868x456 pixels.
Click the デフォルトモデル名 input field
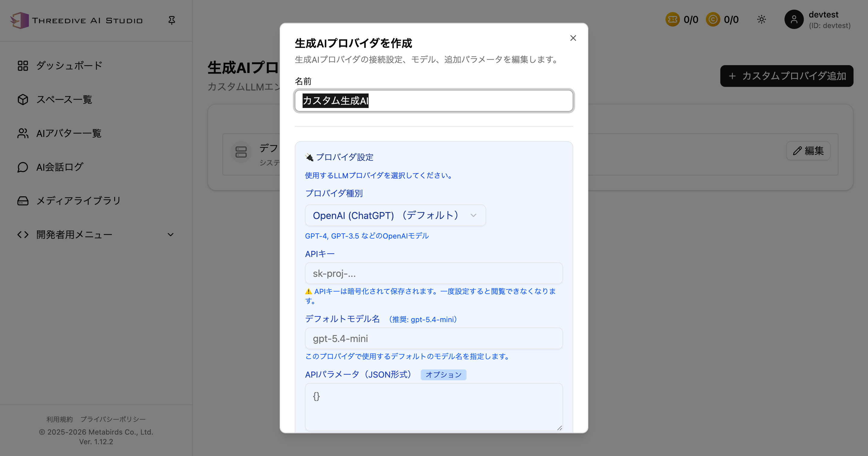point(434,338)
